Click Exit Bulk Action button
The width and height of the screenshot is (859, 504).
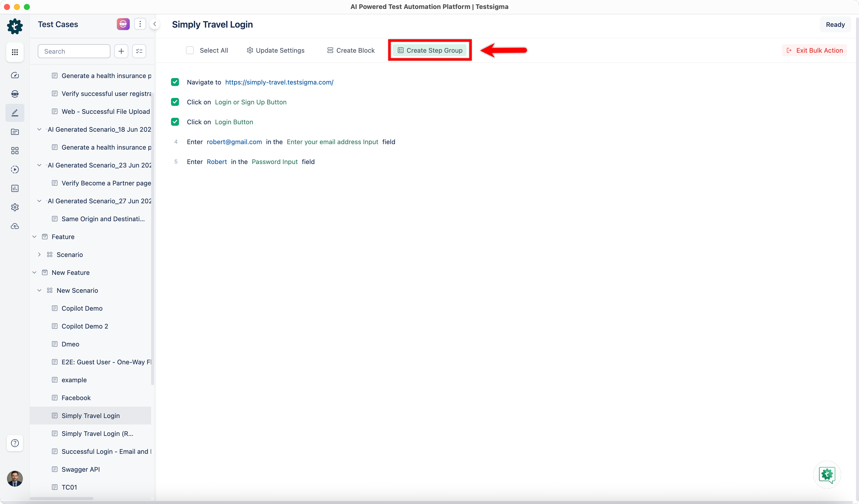(814, 50)
